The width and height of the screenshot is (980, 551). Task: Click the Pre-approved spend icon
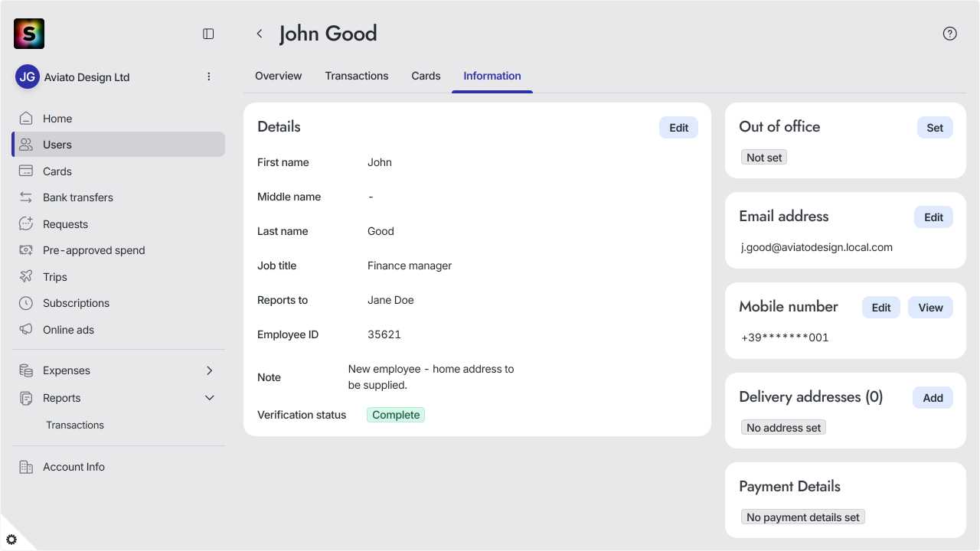click(x=26, y=250)
